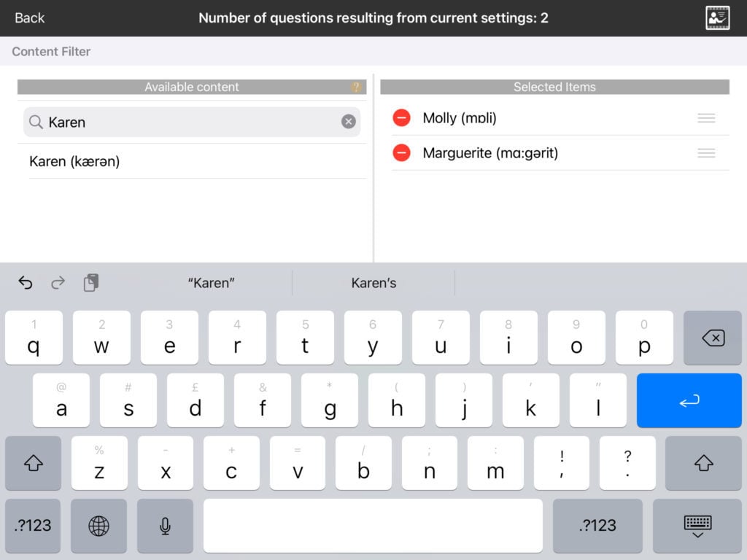The image size is (747, 560).
Task: Choose the Karen's suggestion
Action: (373, 283)
